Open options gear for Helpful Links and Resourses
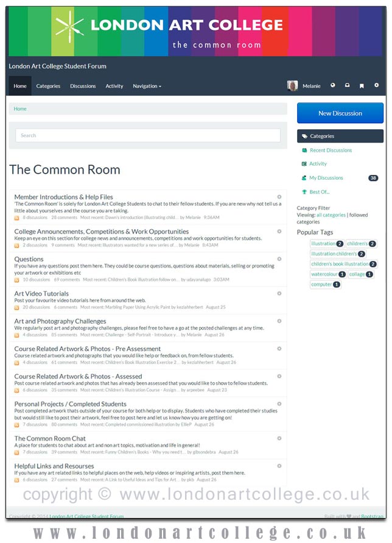The height and width of the screenshot is (543, 392). (x=279, y=466)
